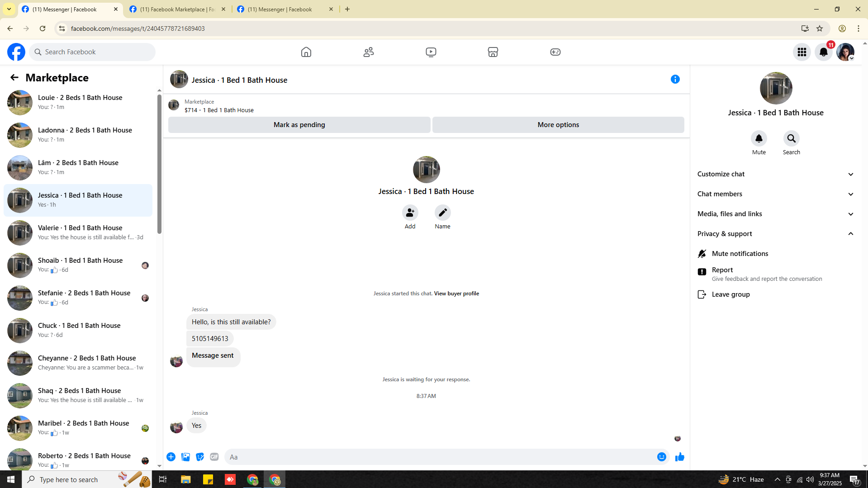
Task: Open the browser tab search dropdown
Action: click(x=9, y=9)
